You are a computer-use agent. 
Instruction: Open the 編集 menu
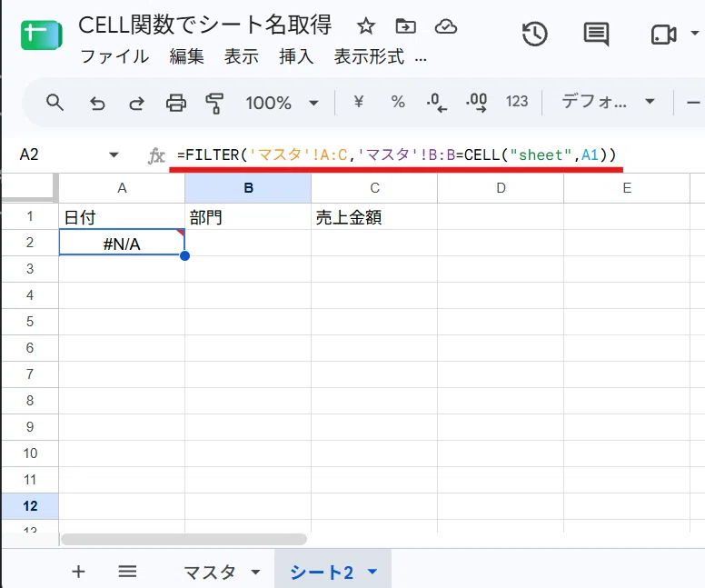coord(186,57)
